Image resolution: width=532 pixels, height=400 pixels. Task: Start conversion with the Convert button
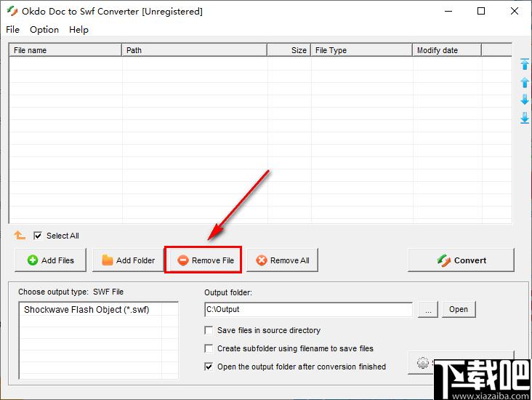coord(461,260)
